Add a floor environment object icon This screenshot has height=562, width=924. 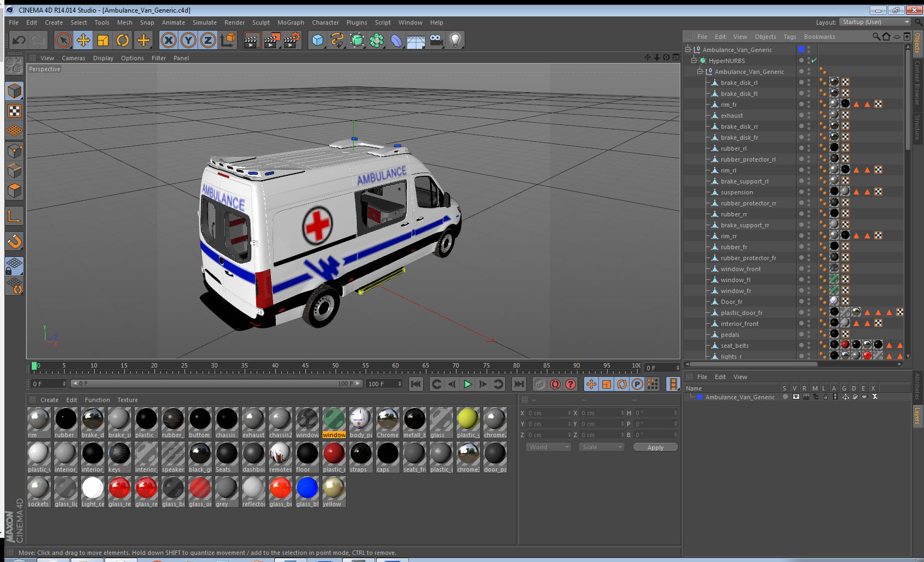point(416,40)
